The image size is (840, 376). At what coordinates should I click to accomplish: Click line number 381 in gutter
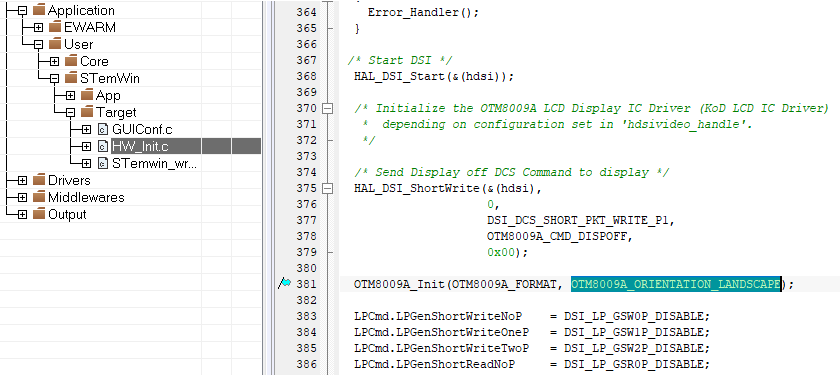[x=306, y=284]
